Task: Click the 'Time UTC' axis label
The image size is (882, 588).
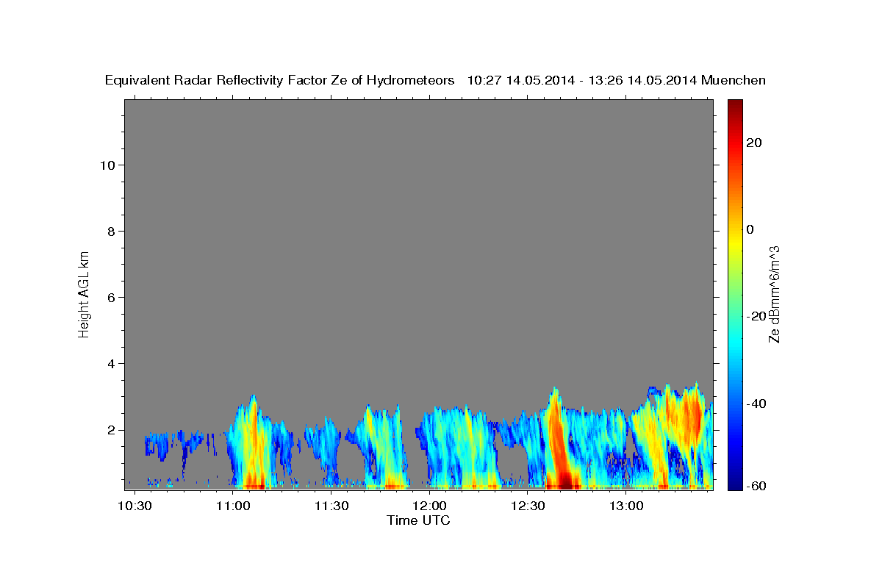Action: [x=418, y=520]
